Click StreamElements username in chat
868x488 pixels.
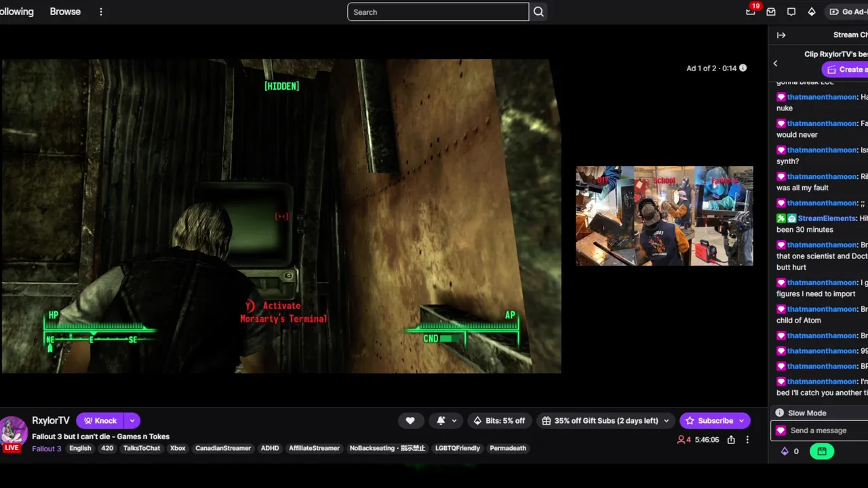(827, 218)
